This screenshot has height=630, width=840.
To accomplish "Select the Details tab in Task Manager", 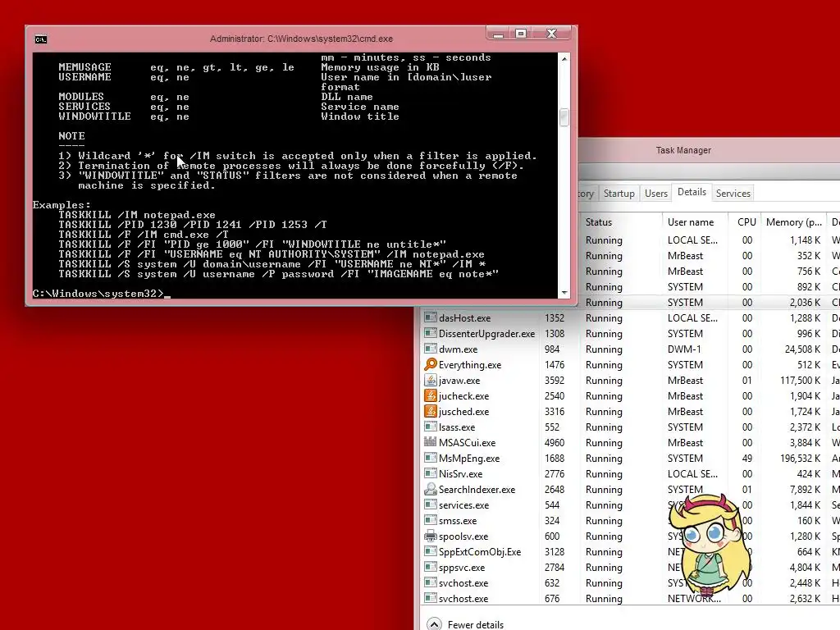I will tap(692, 192).
